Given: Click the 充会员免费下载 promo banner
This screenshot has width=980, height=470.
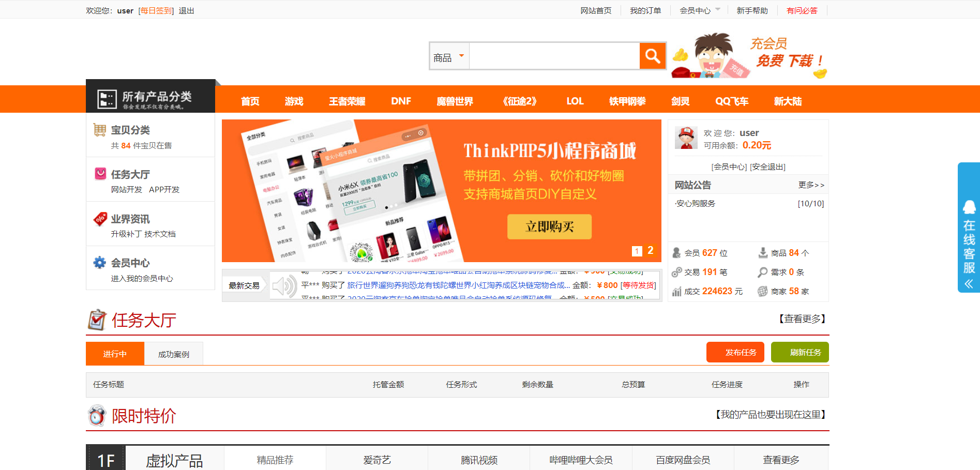Looking at the screenshot, I should 749,56.
